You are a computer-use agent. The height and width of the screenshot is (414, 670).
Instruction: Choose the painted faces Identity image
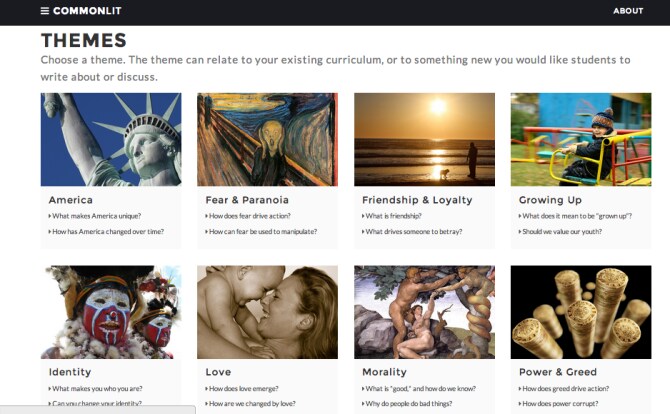(111, 312)
